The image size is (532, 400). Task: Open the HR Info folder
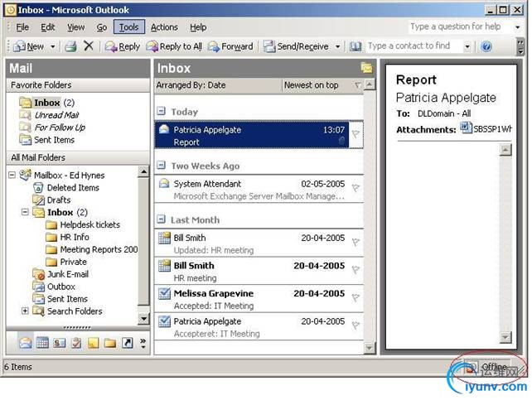click(75, 237)
